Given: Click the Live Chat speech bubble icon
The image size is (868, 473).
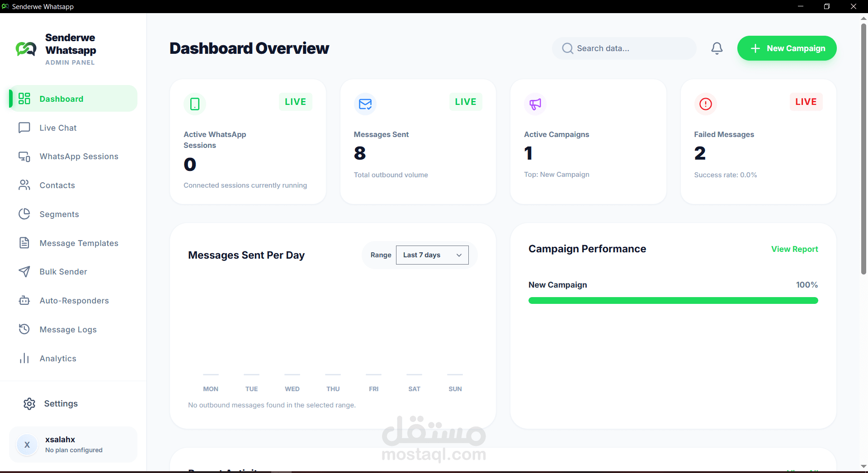Looking at the screenshot, I should click(24, 128).
